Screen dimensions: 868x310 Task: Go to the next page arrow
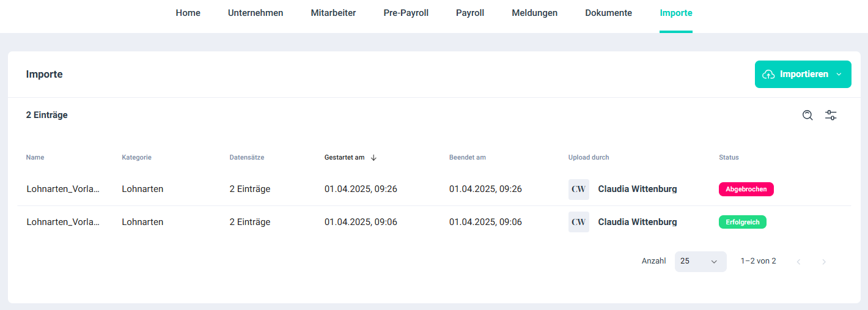tap(823, 262)
